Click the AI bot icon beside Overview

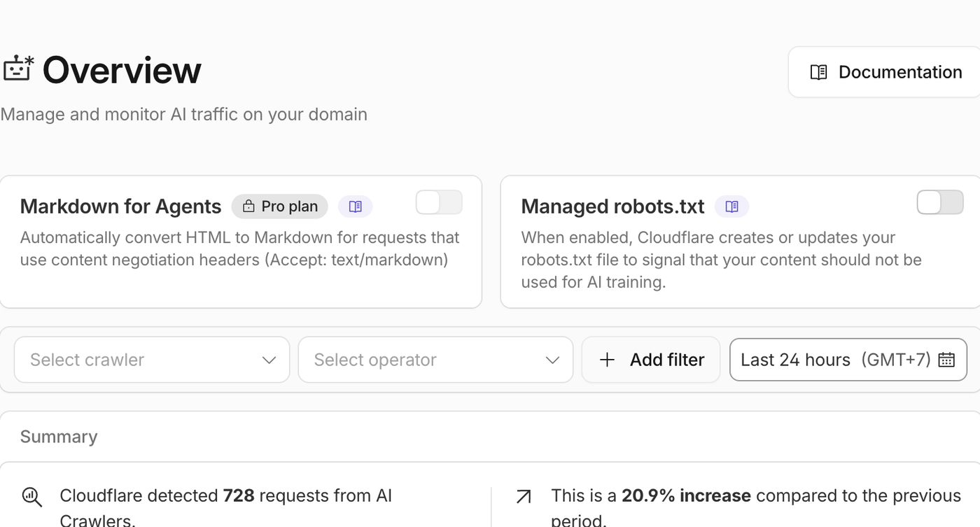(18, 70)
